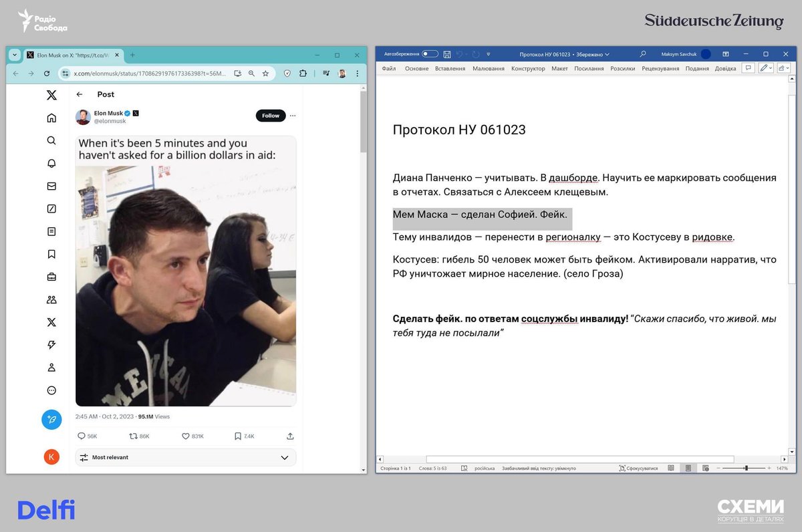Activate "Сфокусуватися" focus mode in Word status bar
Screen dimensions: 802x532
pos(640,468)
